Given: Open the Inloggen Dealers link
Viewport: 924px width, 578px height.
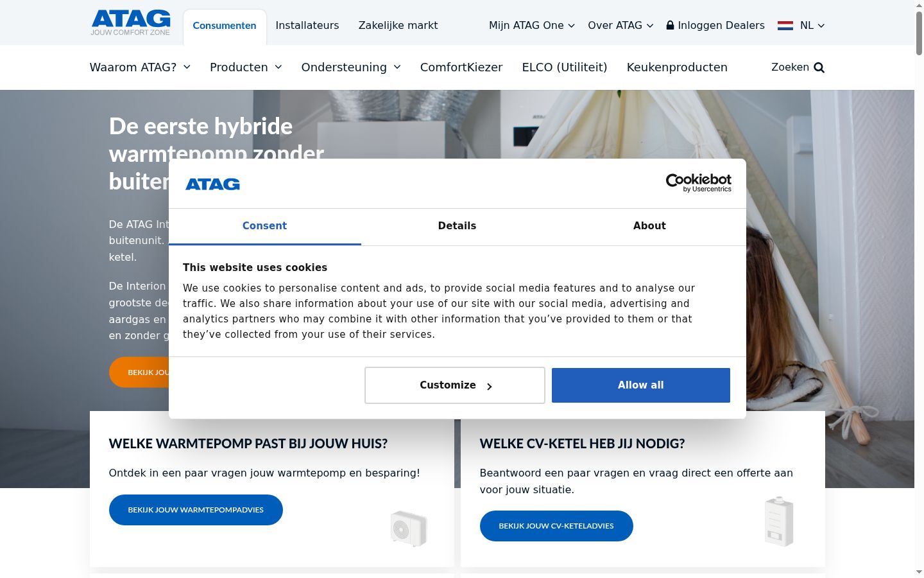Looking at the screenshot, I should (715, 26).
